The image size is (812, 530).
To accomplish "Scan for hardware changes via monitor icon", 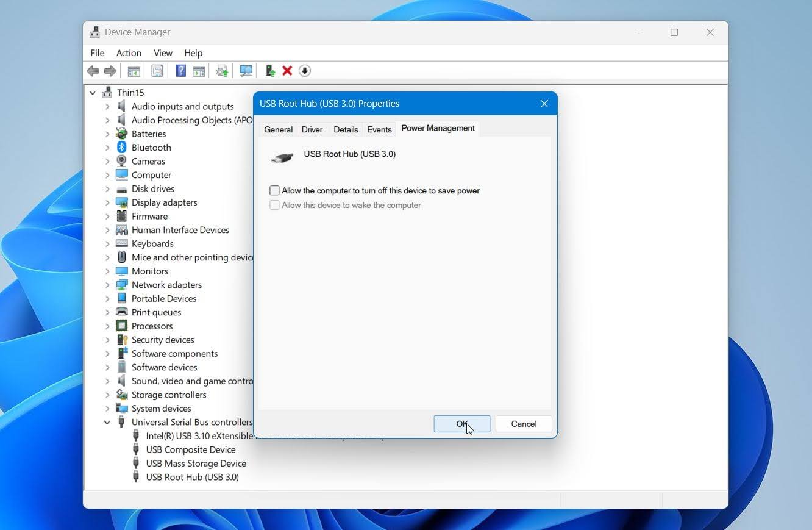I will pos(246,71).
